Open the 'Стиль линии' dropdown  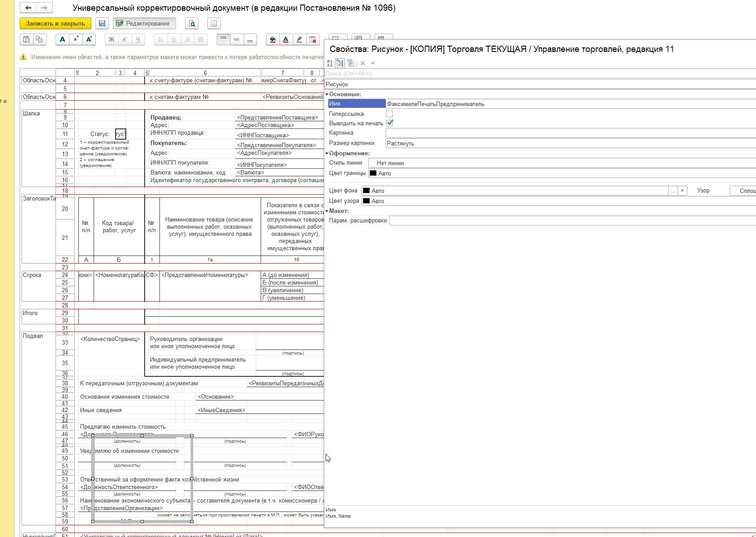[x=562, y=163]
